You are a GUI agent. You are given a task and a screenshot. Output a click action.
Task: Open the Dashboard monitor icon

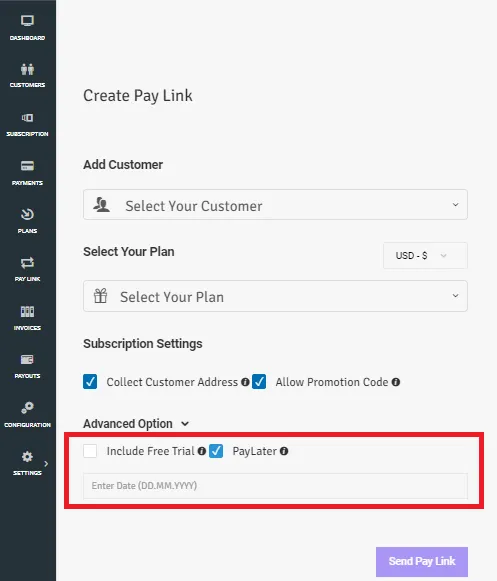coord(27,21)
